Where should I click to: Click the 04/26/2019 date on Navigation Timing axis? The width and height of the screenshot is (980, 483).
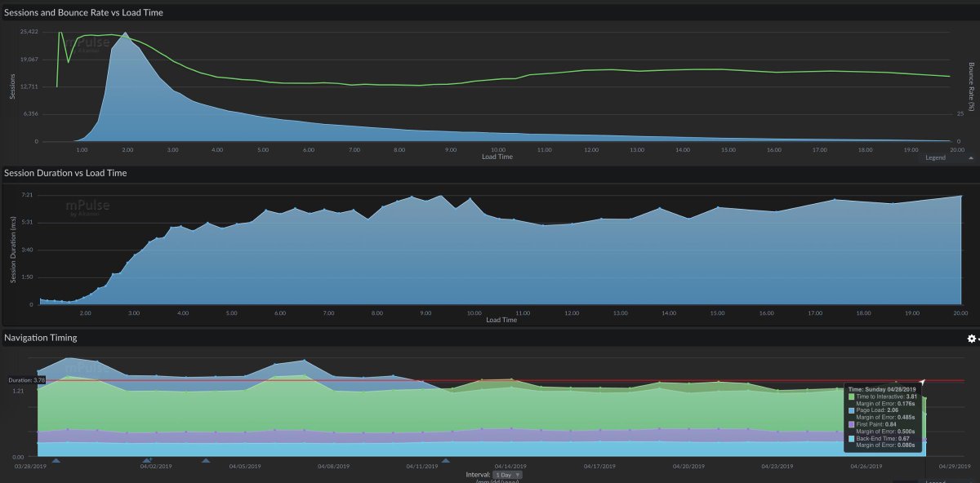tap(866, 467)
